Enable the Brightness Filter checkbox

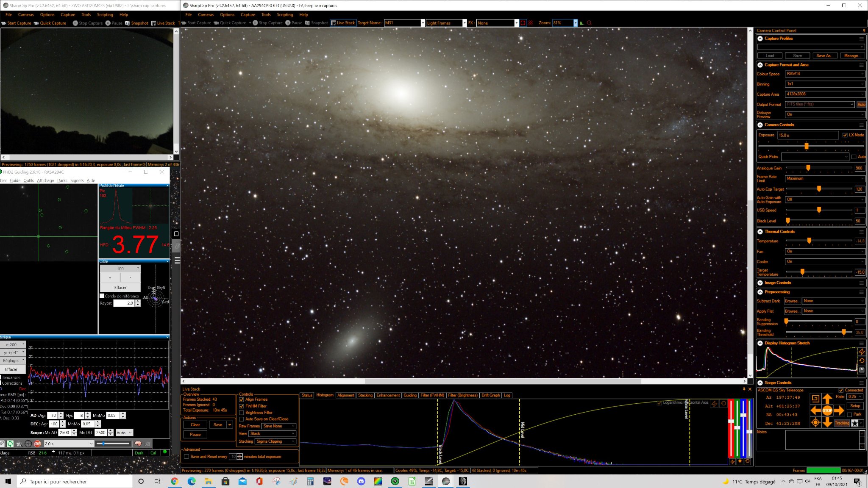click(x=242, y=413)
